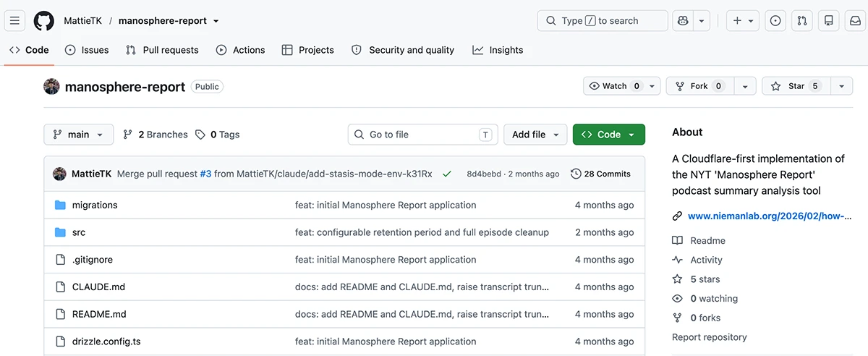Open the Add file dropdown
The height and width of the screenshot is (356, 868).
pyautogui.click(x=535, y=135)
